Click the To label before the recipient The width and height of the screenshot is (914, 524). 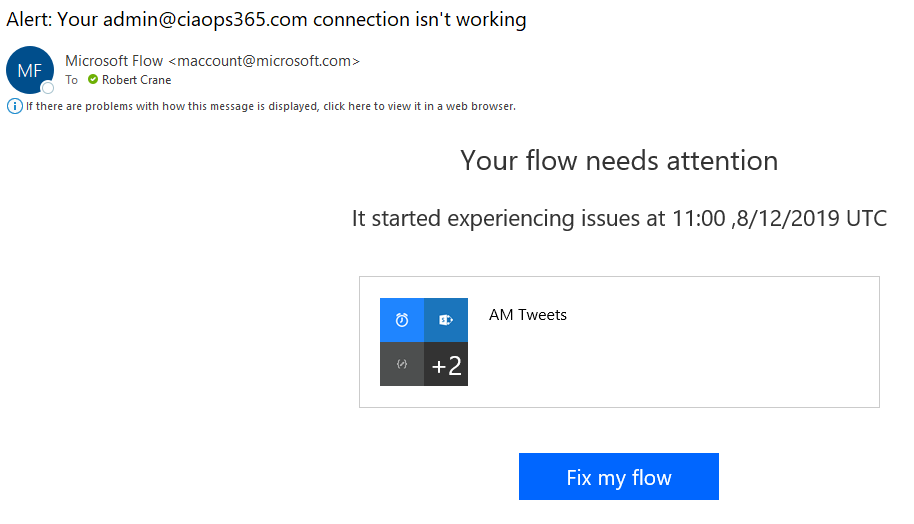point(72,80)
